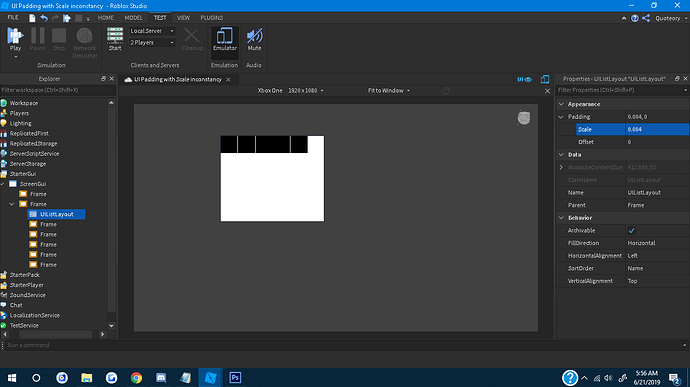Viewport: 690px width, 387px height.
Task: Toggle device emulation icon in viewport bar
Action: click(x=545, y=79)
